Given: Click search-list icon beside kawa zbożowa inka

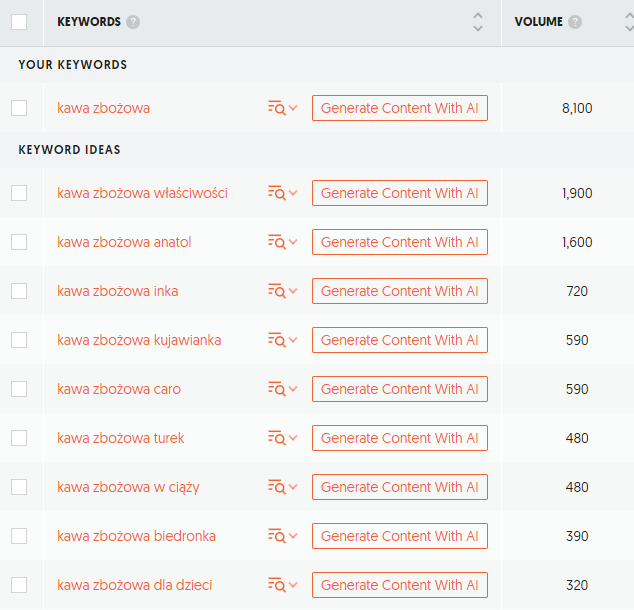Looking at the screenshot, I should 277,291.
